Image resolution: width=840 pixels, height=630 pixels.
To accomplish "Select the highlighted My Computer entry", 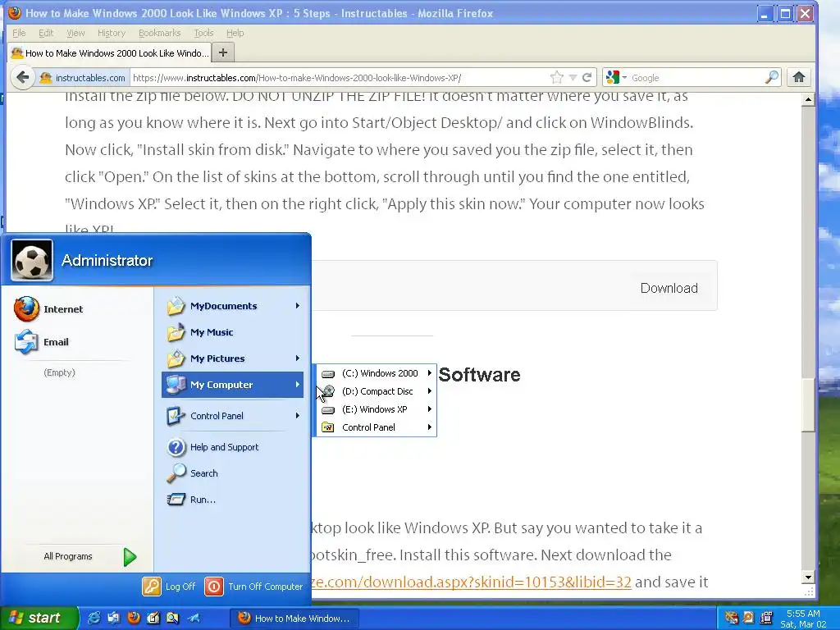I will pos(232,385).
